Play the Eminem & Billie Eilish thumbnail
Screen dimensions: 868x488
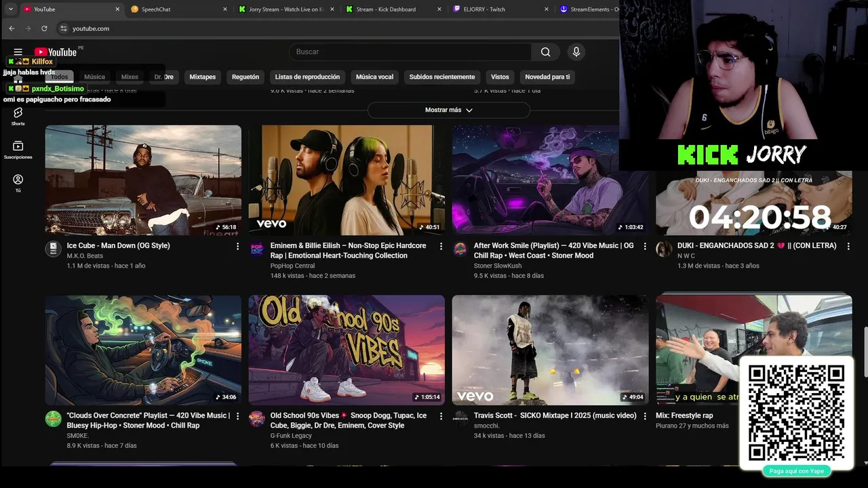tap(347, 180)
